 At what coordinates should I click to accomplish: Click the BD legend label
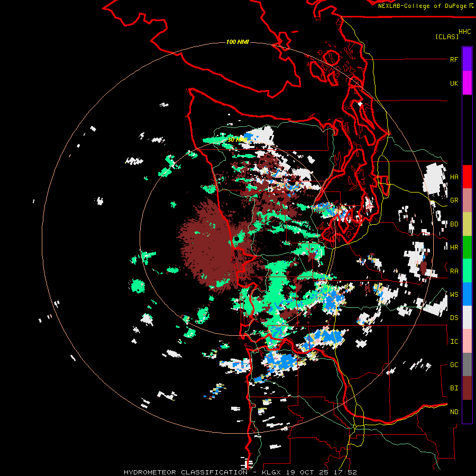pyautogui.click(x=454, y=224)
